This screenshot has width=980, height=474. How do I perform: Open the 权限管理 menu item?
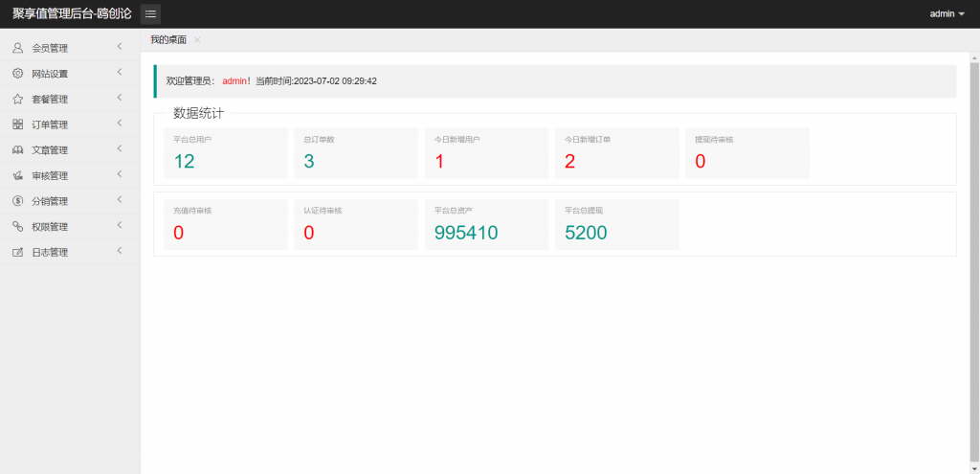[x=70, y=227]
